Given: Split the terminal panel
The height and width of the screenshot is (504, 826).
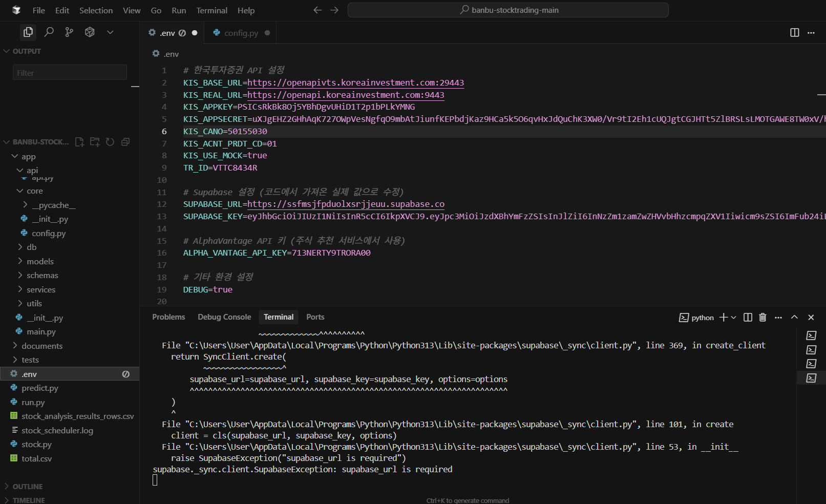Looking at the screenshot, I should coord(748,318).
